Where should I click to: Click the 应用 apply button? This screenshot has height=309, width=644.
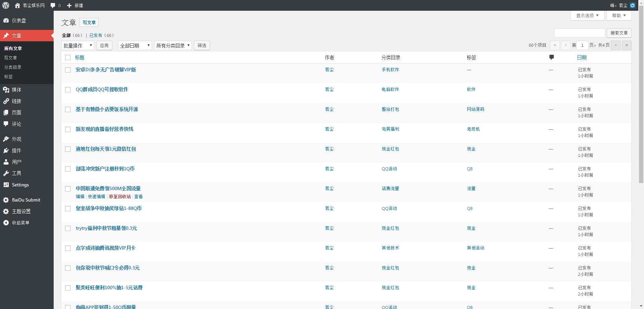(x=104, y=45)
